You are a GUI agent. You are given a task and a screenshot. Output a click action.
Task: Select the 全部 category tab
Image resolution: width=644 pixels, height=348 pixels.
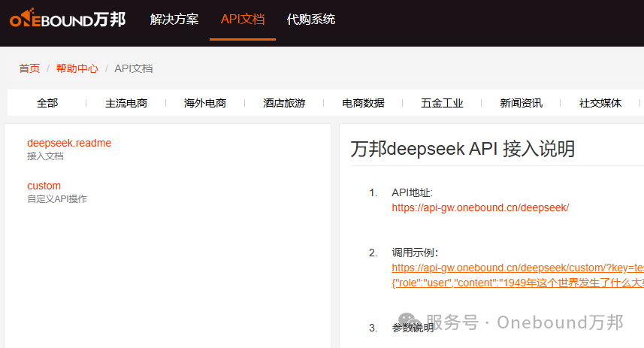pos(47,103)
